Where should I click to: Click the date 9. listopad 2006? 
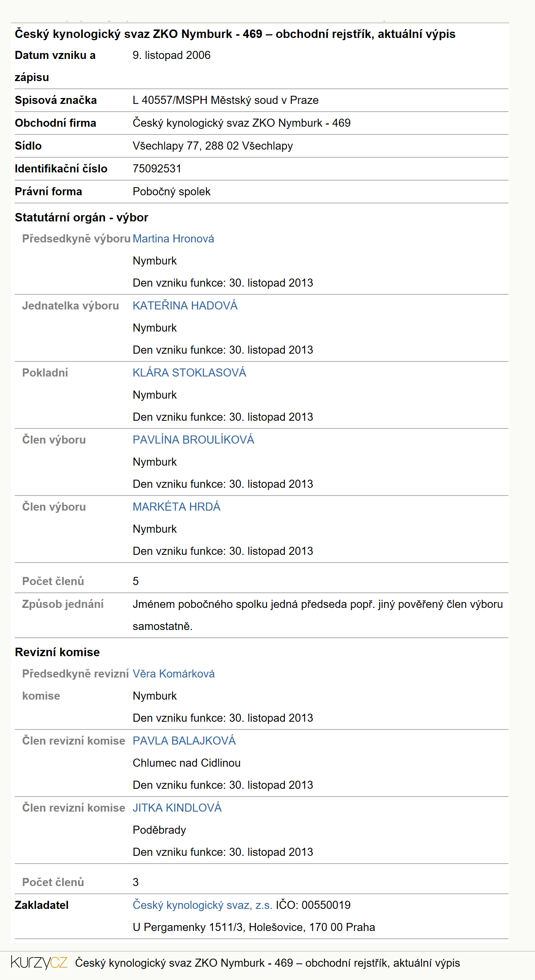tap(171, 55)
